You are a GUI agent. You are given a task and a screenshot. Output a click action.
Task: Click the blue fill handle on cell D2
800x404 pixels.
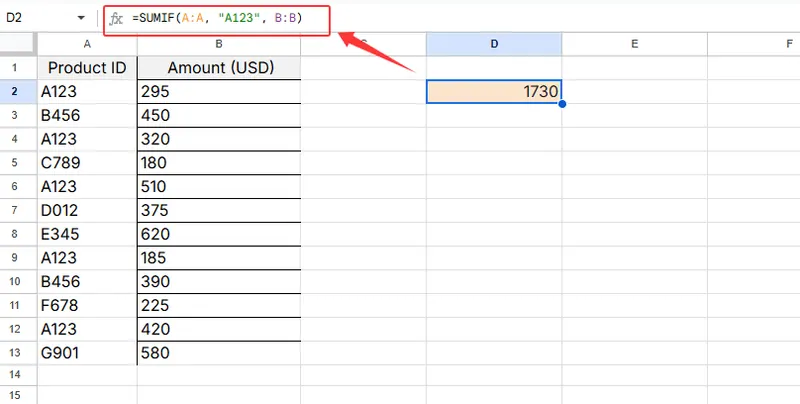click(x=562, y=103)
